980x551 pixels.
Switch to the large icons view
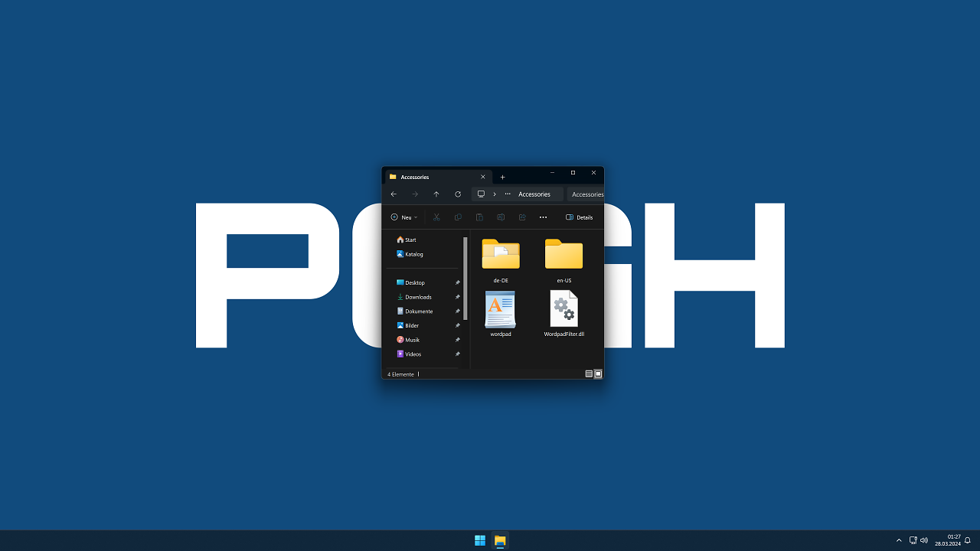coord(598,374)
